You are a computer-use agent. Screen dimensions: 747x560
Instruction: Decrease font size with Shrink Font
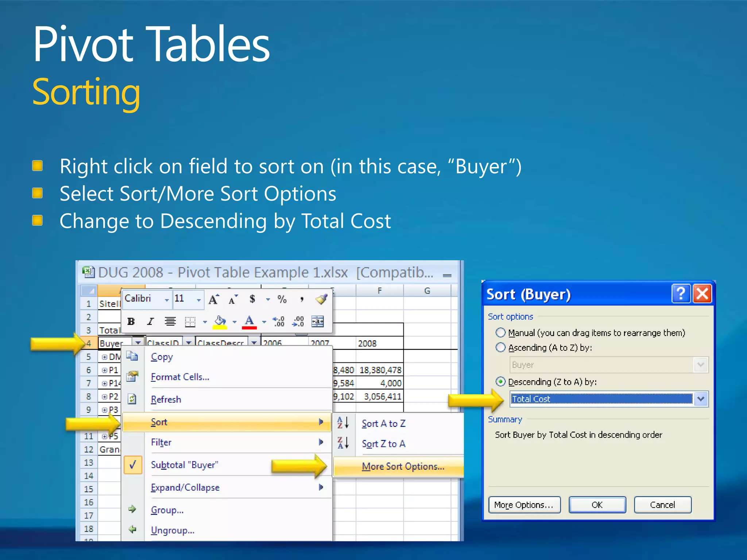[x=233, y=299]
